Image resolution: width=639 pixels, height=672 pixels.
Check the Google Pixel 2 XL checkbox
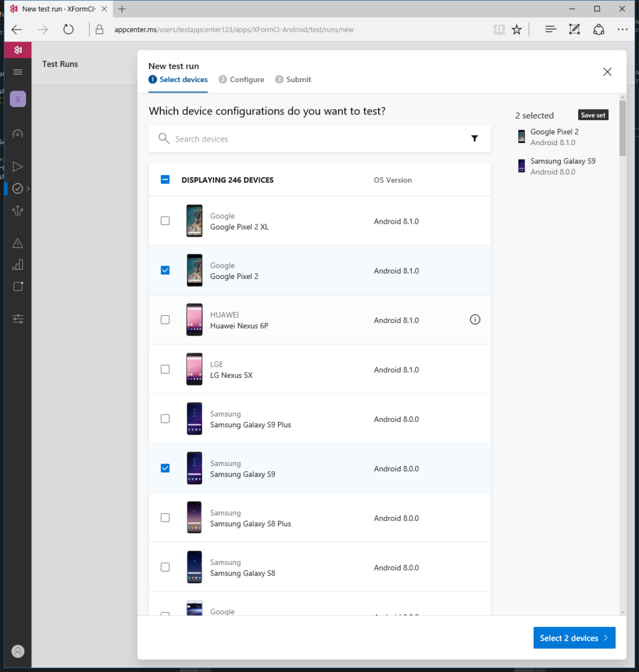tap(165, 220)
